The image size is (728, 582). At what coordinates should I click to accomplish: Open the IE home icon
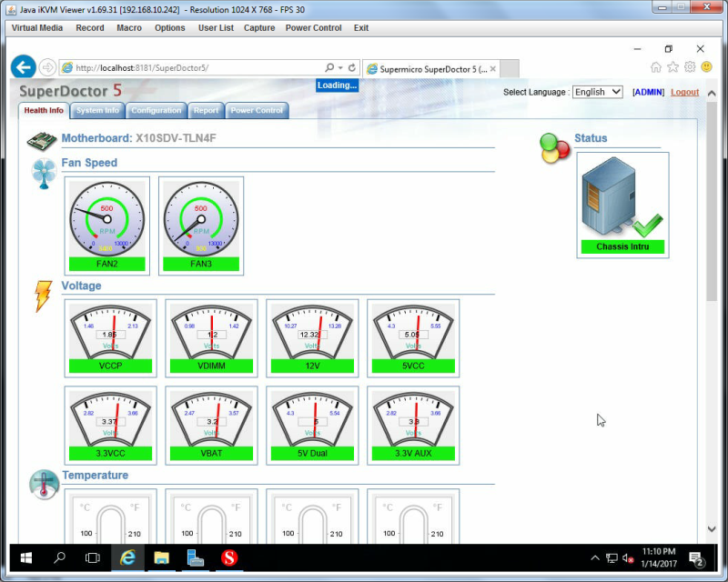pyautogui.click(x=655, y=67)
